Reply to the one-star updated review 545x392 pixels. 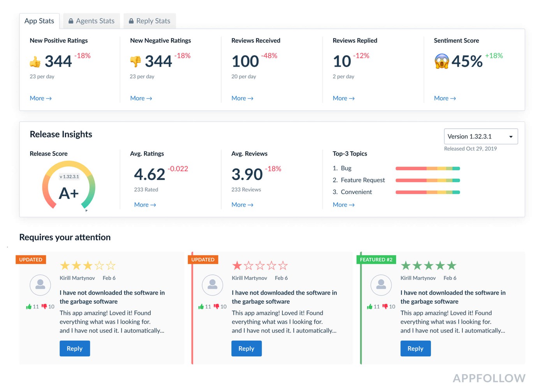point(246,348)
